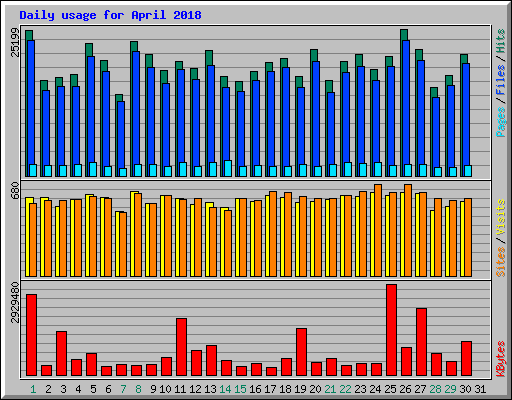Click the 680 sites axis value
This screenshot has width=512, height=400.
15,191
